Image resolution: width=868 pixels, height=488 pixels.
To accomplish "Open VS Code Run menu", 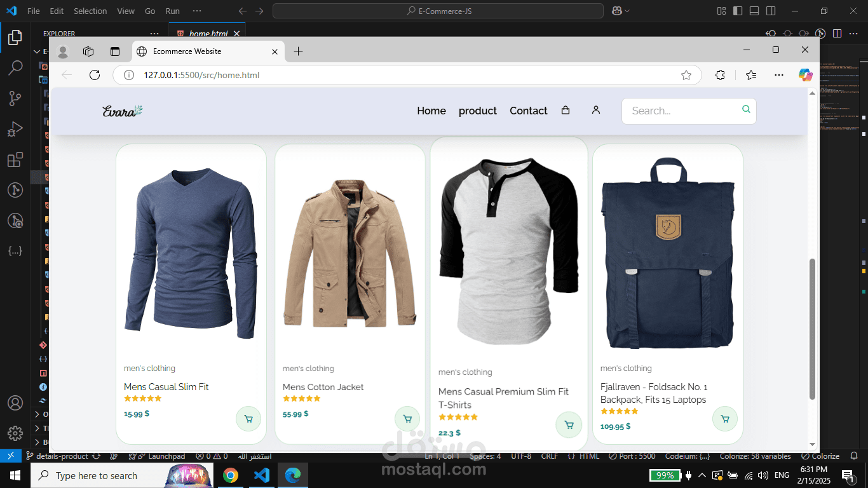I will pyautogui.click(x=172, y=11).
